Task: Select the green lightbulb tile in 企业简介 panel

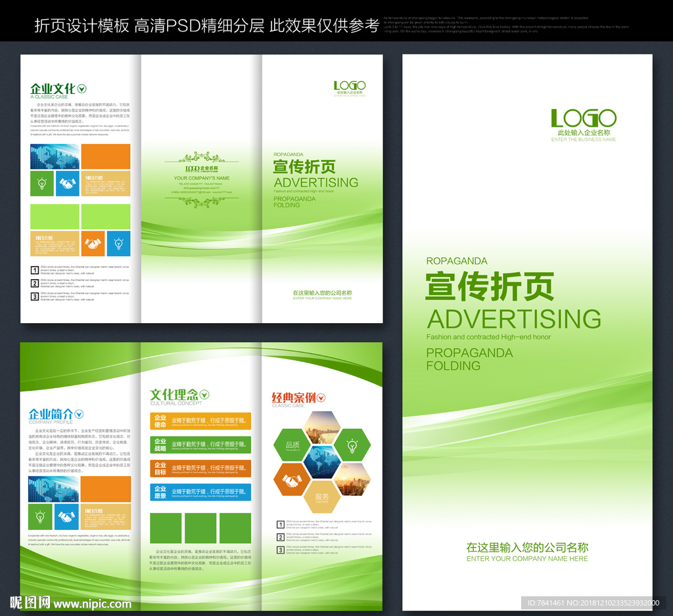Action: [40, 517]
